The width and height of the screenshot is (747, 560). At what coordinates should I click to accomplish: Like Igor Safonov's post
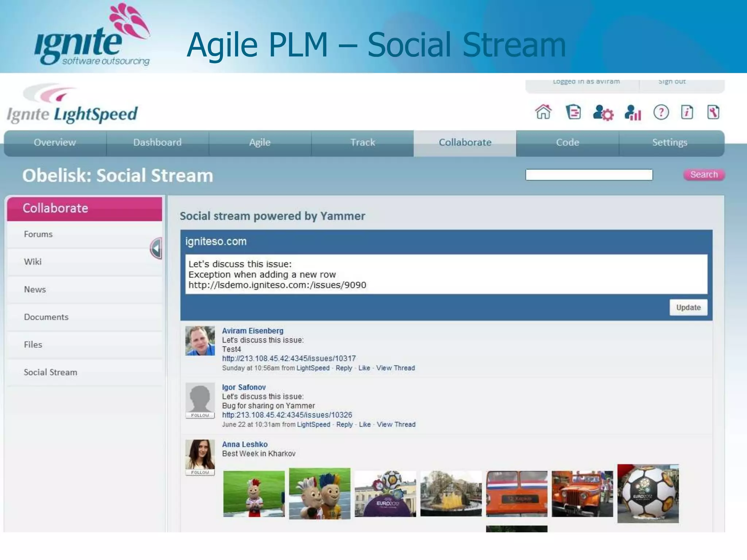point(365,424)
